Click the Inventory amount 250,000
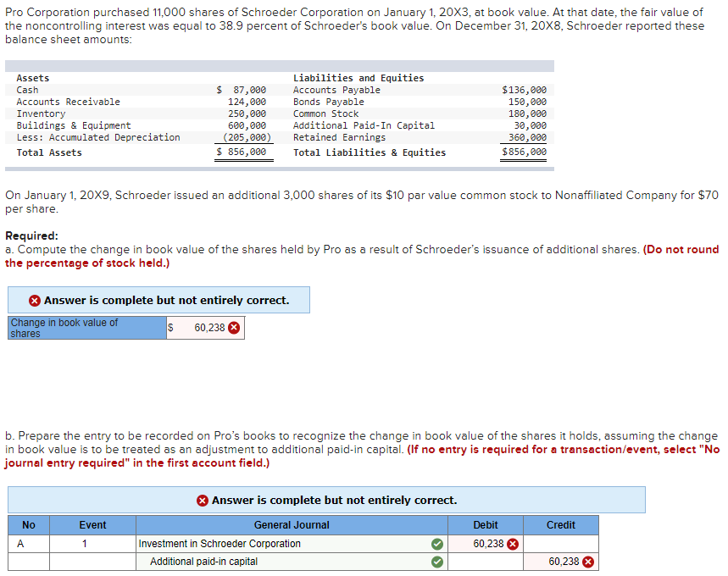728x576 pixels. [247, 114]
